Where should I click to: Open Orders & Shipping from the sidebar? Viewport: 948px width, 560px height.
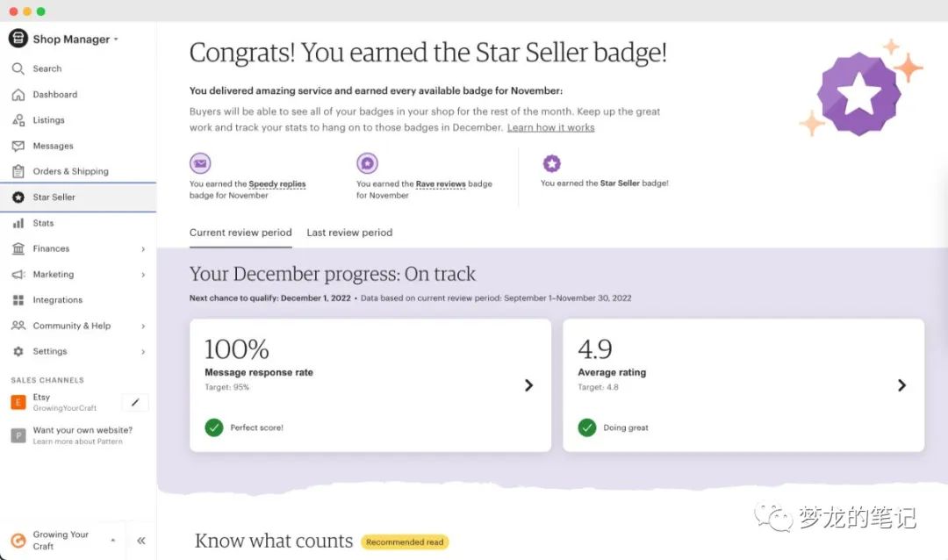coord(19,170)
